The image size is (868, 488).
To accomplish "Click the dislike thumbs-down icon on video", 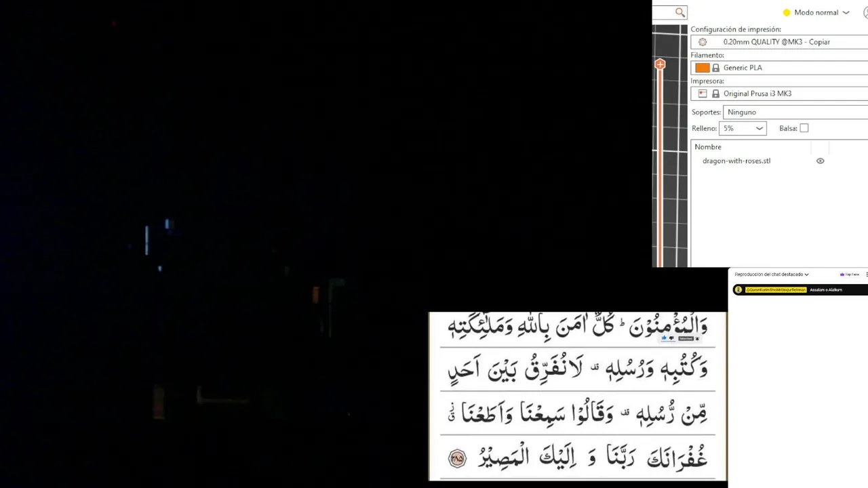I will click(671, 338).
